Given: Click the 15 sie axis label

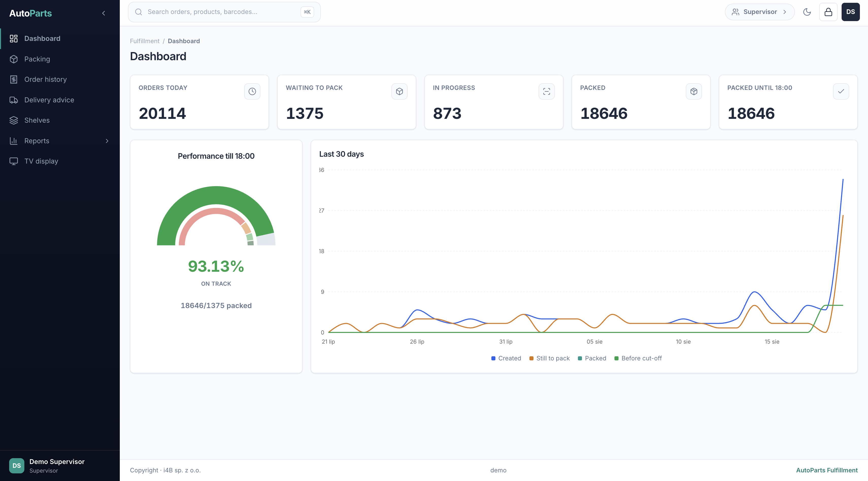Looking at the screenshot, I should tap(772, 342).
